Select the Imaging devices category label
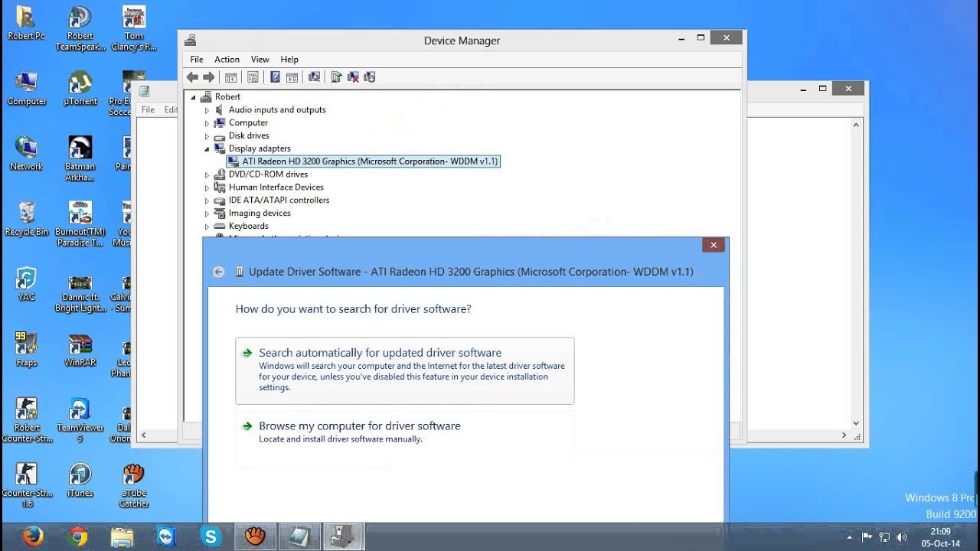This screenshot has height=551, width=980. click(260, 214)
